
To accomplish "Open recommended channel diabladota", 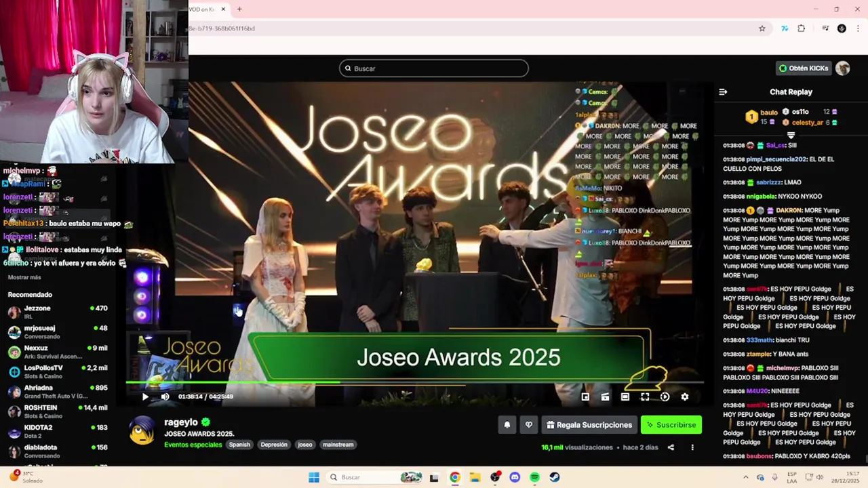I will coord(58,451).
